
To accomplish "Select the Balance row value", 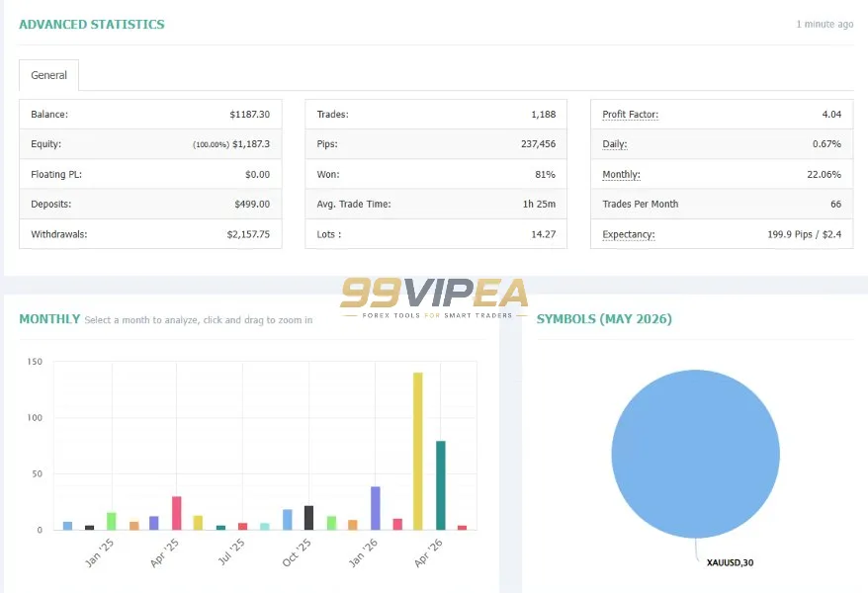I will click(x=250, y=115).
